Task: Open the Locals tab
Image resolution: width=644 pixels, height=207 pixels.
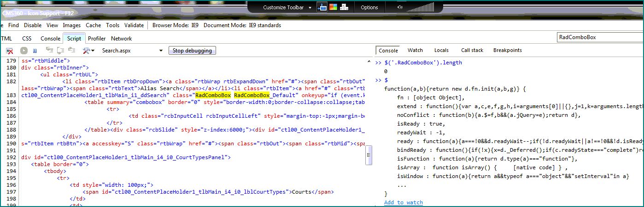Action: (441, 51)
